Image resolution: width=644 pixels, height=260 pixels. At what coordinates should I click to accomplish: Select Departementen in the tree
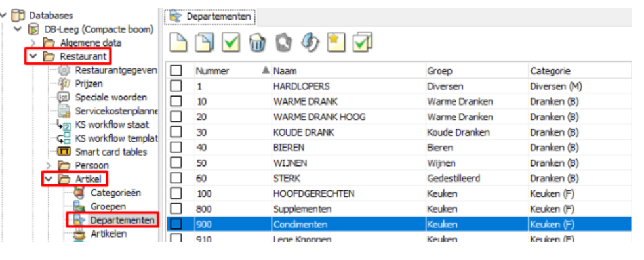123,220
